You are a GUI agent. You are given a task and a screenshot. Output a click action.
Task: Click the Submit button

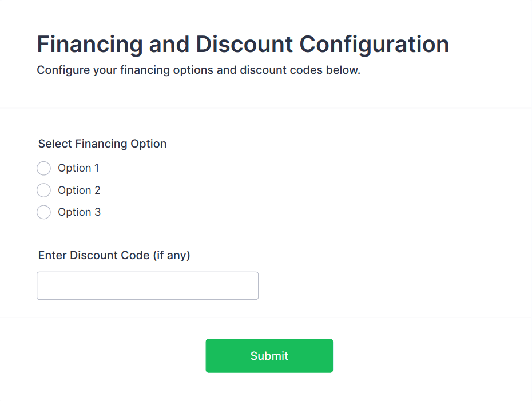pos(269,356)
